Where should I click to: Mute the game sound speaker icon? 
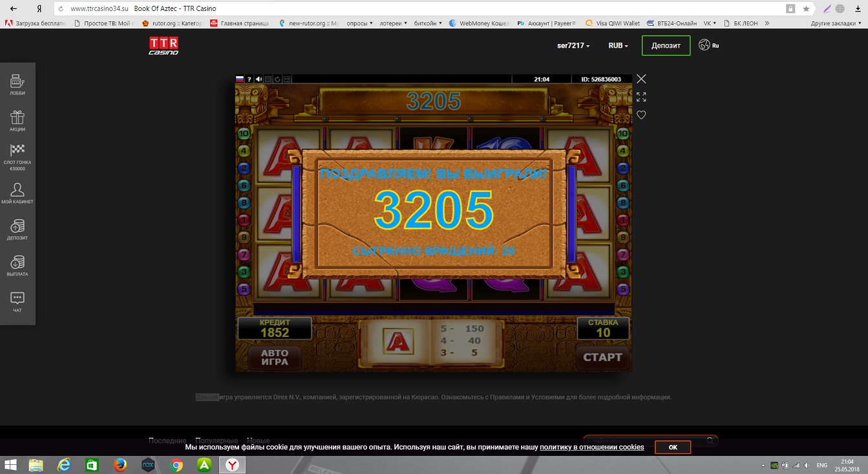(259, 79)
